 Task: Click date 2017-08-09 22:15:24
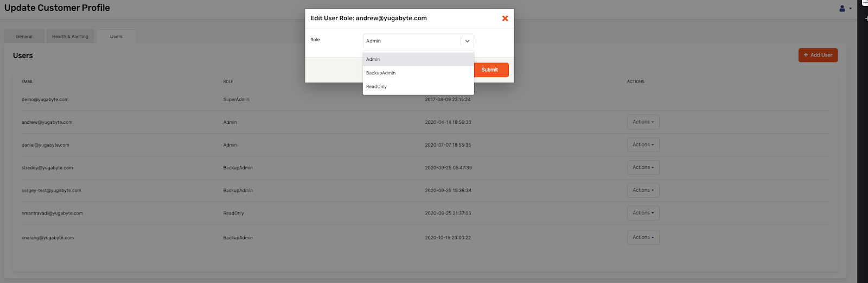[448, 99]
